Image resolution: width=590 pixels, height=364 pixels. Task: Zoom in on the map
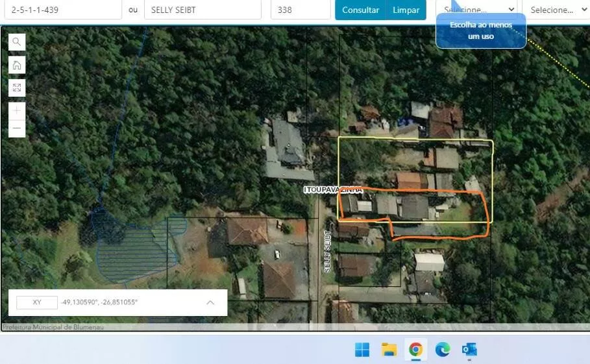point(17,110)
